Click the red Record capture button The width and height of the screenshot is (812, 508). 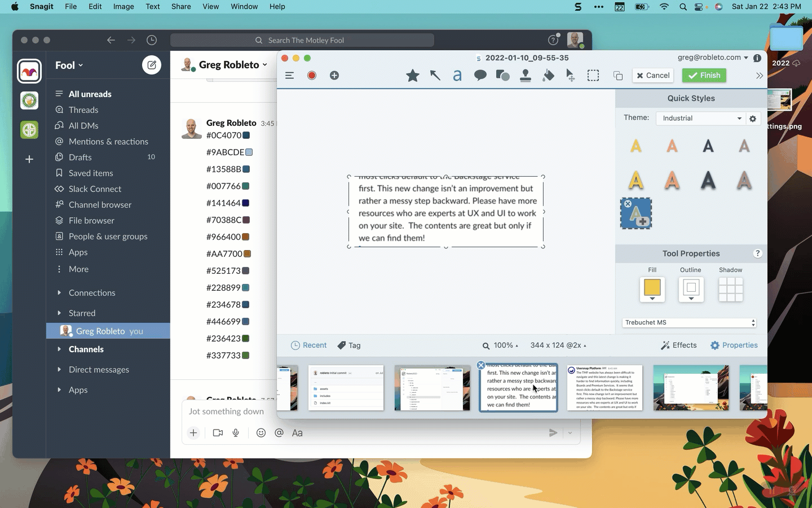coord(312,76)
